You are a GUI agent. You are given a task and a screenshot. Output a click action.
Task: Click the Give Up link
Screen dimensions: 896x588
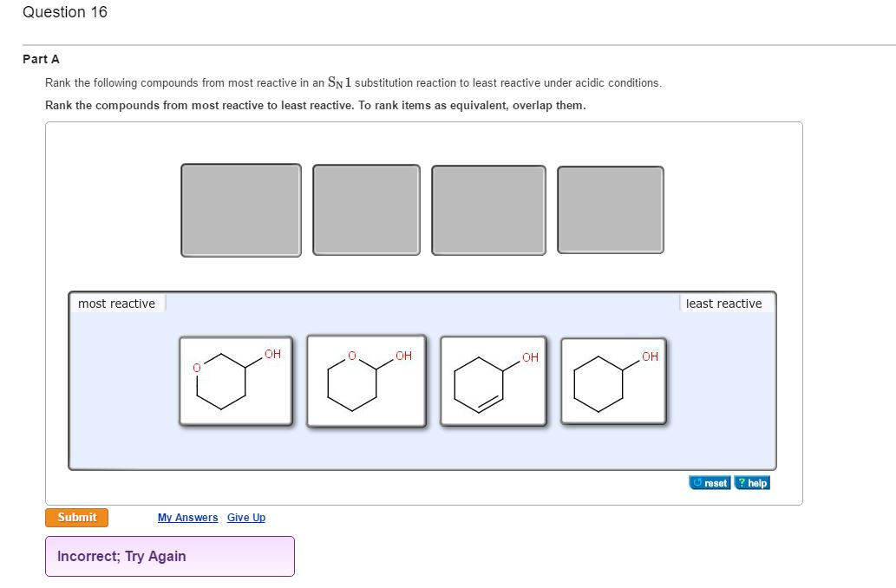246,518
